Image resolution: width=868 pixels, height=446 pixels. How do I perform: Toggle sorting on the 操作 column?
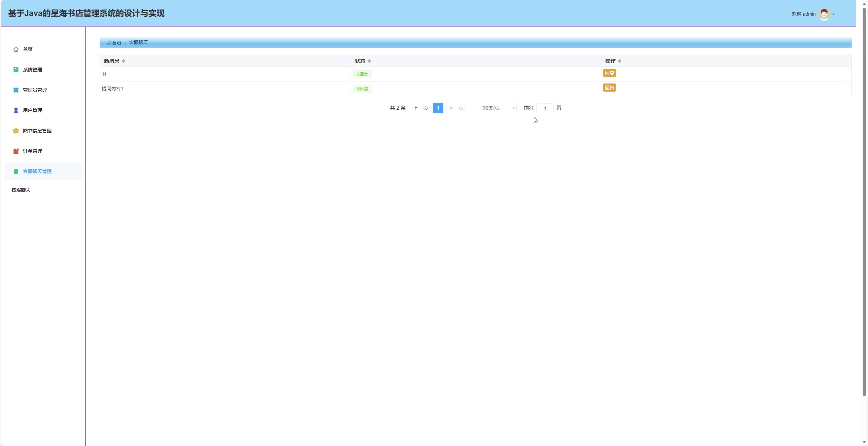(619, 61)
